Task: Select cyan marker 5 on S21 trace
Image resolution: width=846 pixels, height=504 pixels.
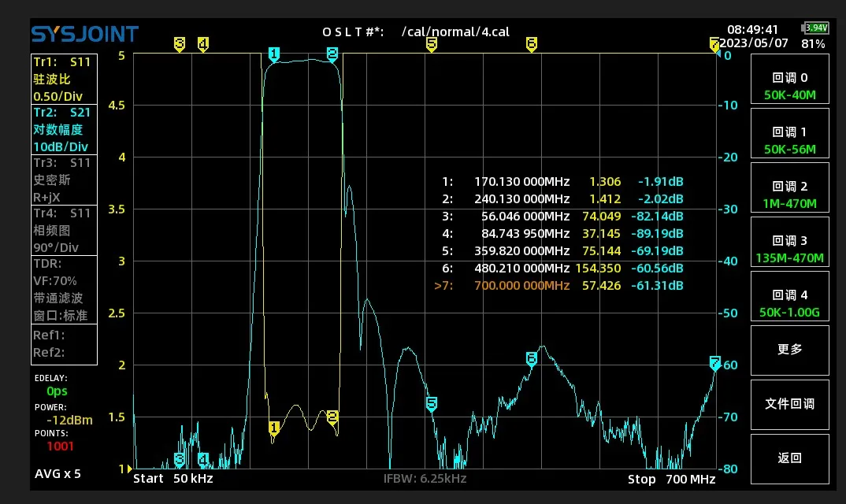Action: point(431,404)
